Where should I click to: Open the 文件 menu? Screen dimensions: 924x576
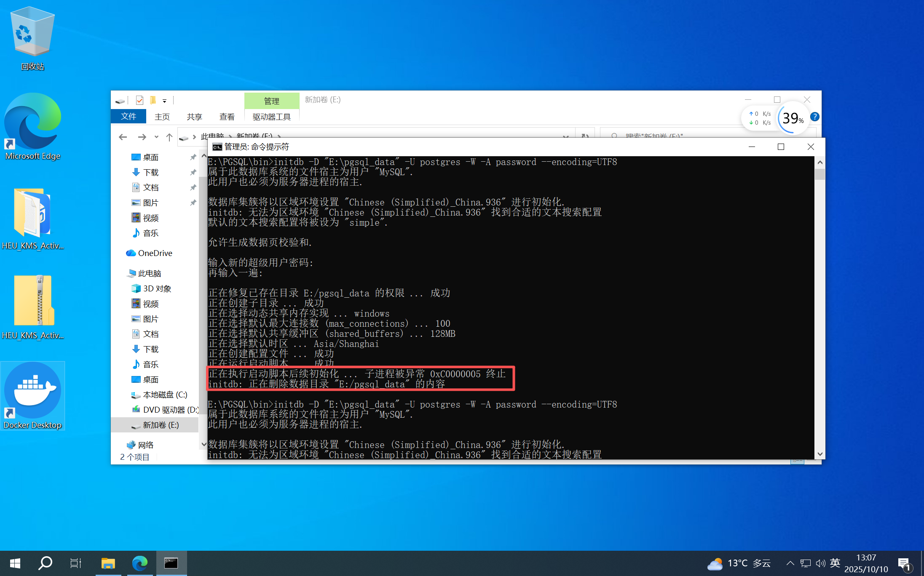pyautogui.click(x=128, y=116)
